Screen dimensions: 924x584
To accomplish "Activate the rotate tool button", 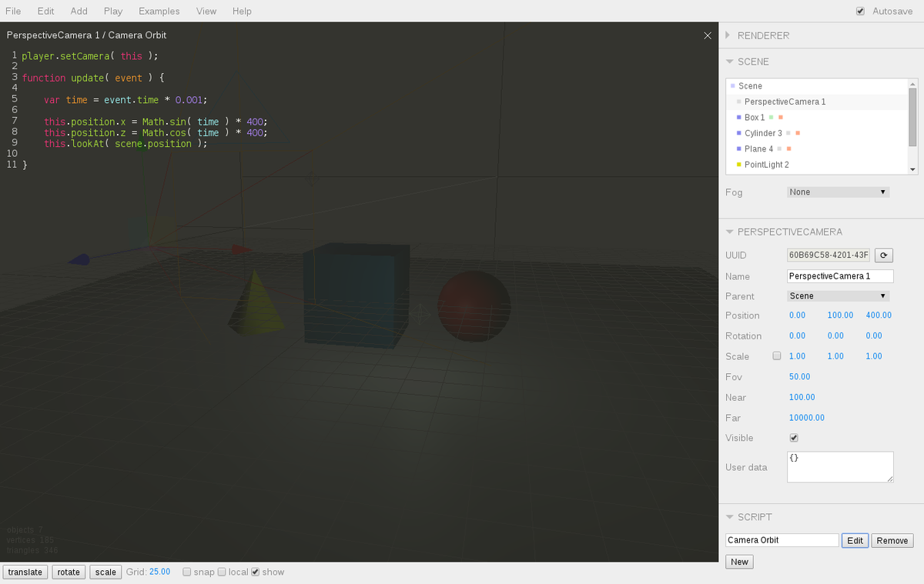I will click(x=69, y=572).
